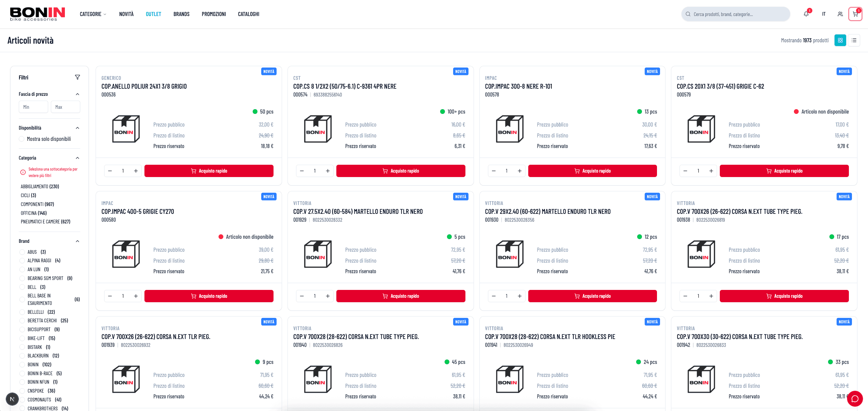Increase quantity for COP.CS 20X1 3/8 GRIGIE C-62

[x=711, y=171]
